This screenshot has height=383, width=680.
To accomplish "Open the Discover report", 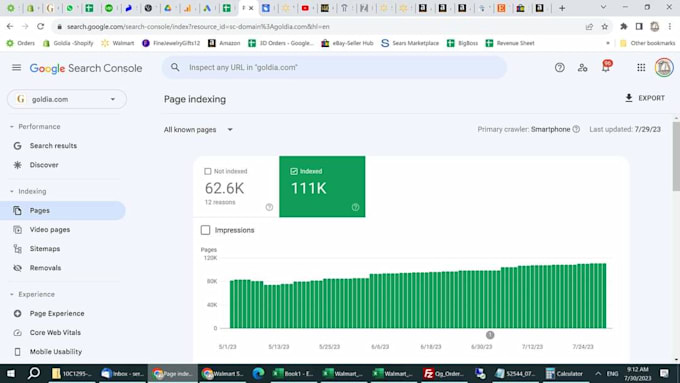I will pyautogui.click(x=44, y=165).
